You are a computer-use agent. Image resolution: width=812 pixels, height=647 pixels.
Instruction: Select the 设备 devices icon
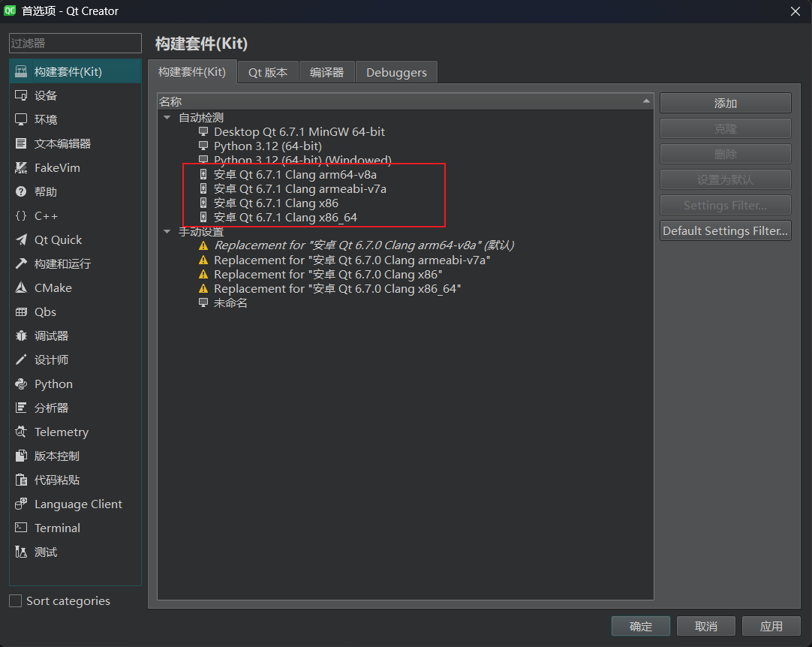click(x=21, y=95)
